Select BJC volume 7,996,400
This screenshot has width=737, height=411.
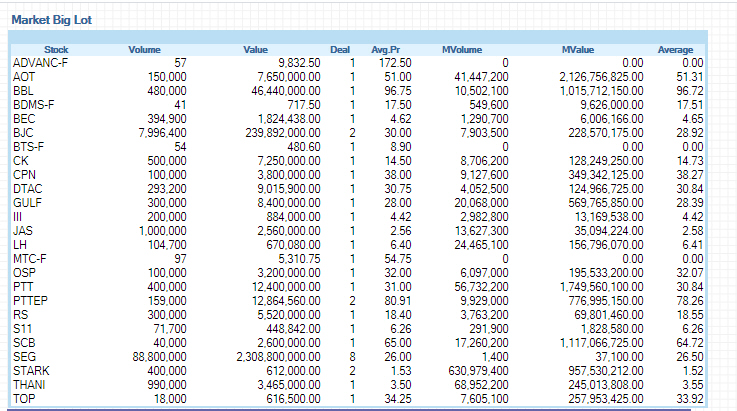coord(162,133)
